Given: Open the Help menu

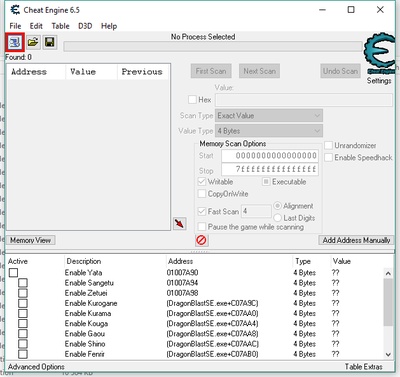Looking at the screenshot, I should [109, 26].
